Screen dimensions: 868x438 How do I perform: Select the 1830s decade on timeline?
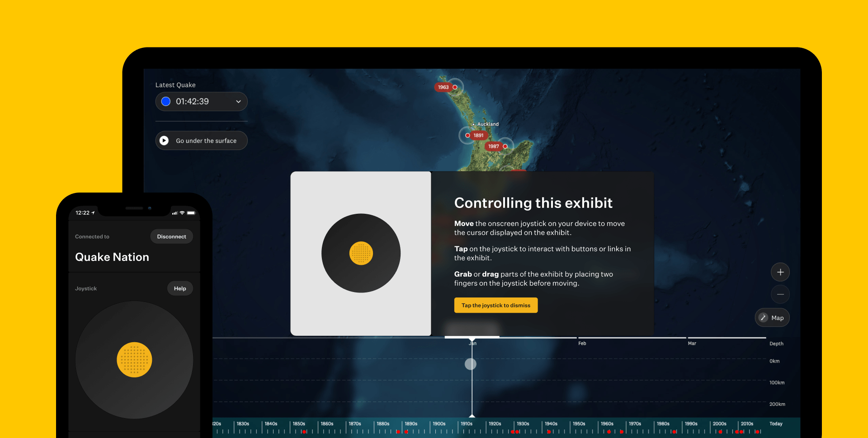(x=243, y=424)
